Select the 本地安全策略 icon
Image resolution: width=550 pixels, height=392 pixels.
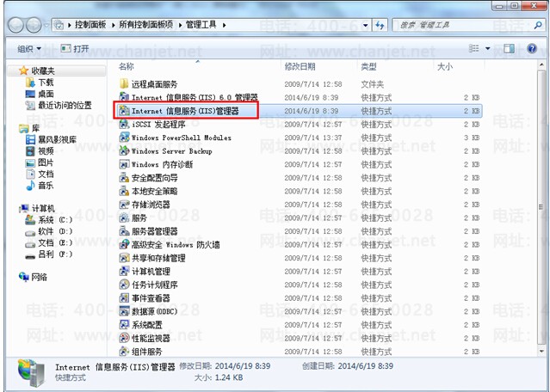click(x=124, y=191)
